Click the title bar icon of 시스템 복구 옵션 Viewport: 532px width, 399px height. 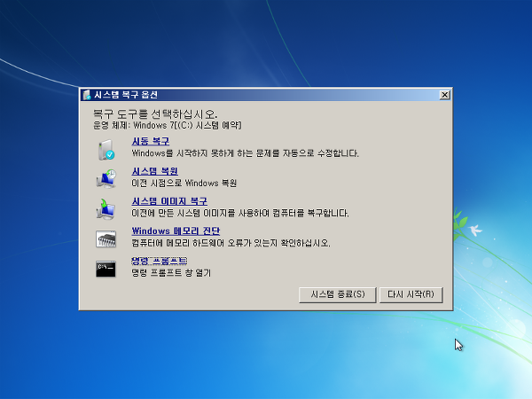coord(87,95)
